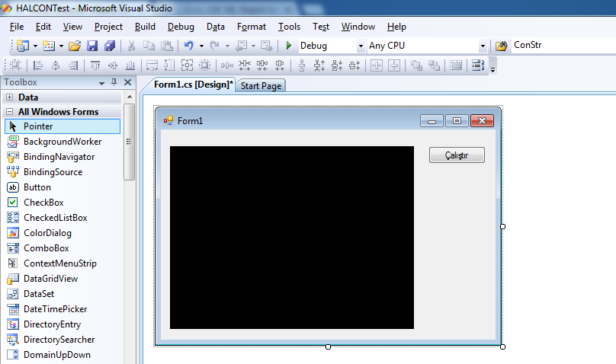The image size is (616, 364).
Task: Click the Make Same Size icon
Action: [x=187, y=65]
